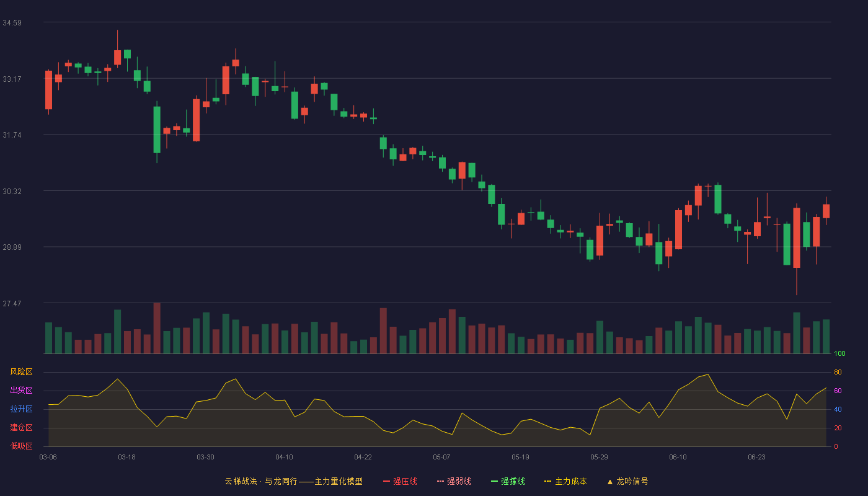Screen dimensions: 868x496
Task: Click the 05-07 date label
Action: tap(441, 457)
